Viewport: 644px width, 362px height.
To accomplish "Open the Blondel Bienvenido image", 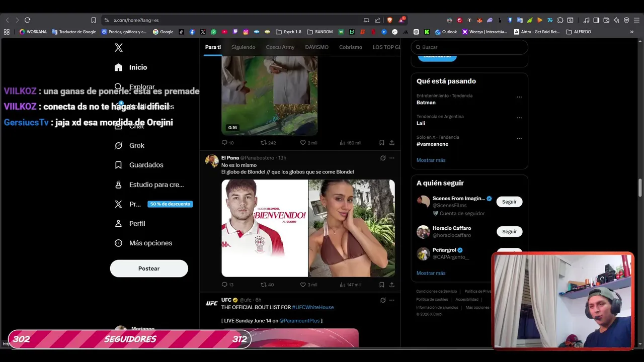I will point(265,228).
